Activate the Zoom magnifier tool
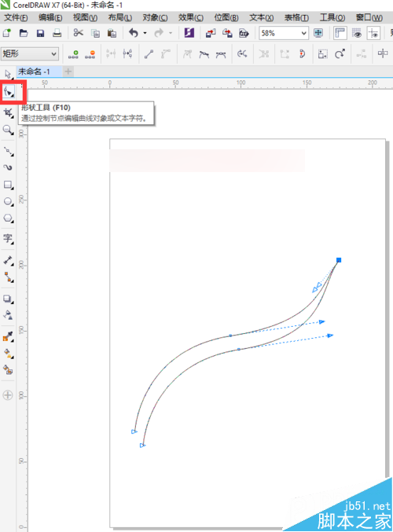Image resolution: width=393 pixels, height=532 pixels. [x=8, y=130]
